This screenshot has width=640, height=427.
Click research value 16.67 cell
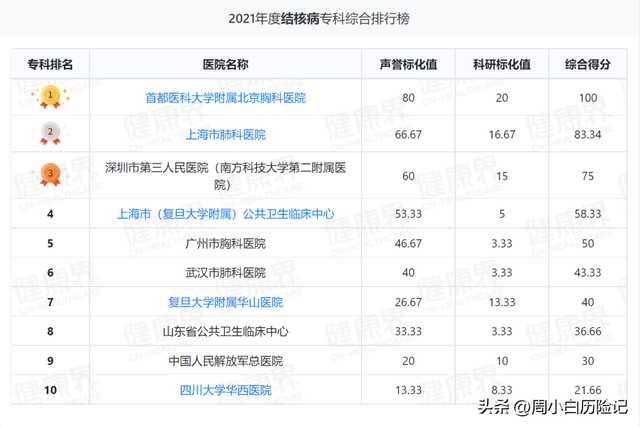[x=502, y=135]
